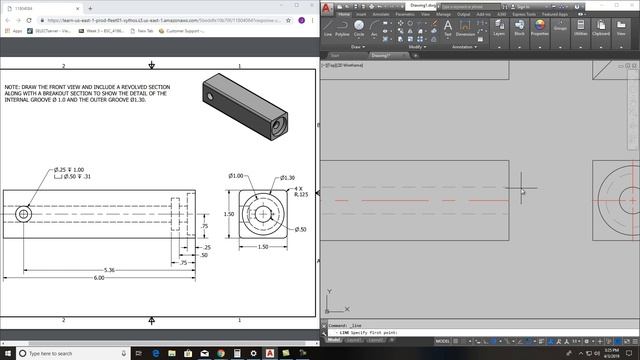The width and height of the screenshot is (640, 360).
Task: Click the Table tool in Annotation panel
Action: click(480, 39)
